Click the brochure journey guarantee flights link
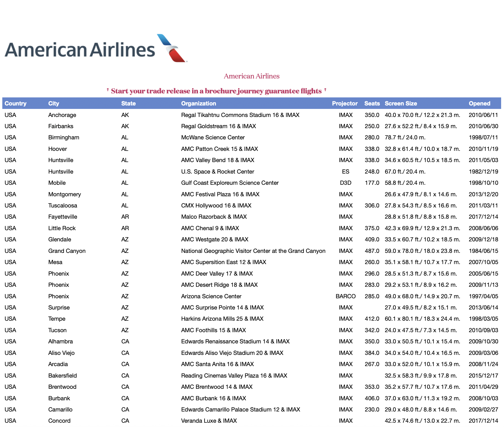This screenshot has height=427, width=504. point(216,91)
